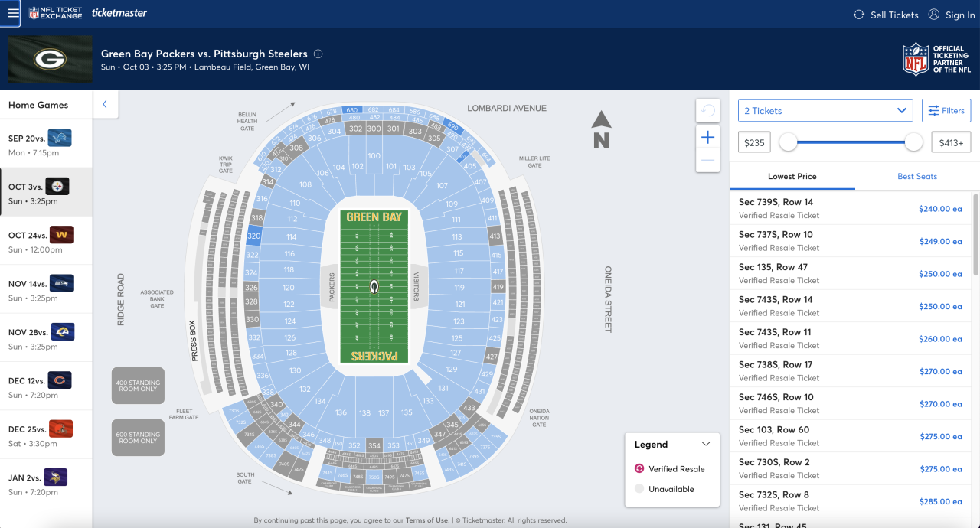
Task: Reset the seat map view
Action: (707, 111)
